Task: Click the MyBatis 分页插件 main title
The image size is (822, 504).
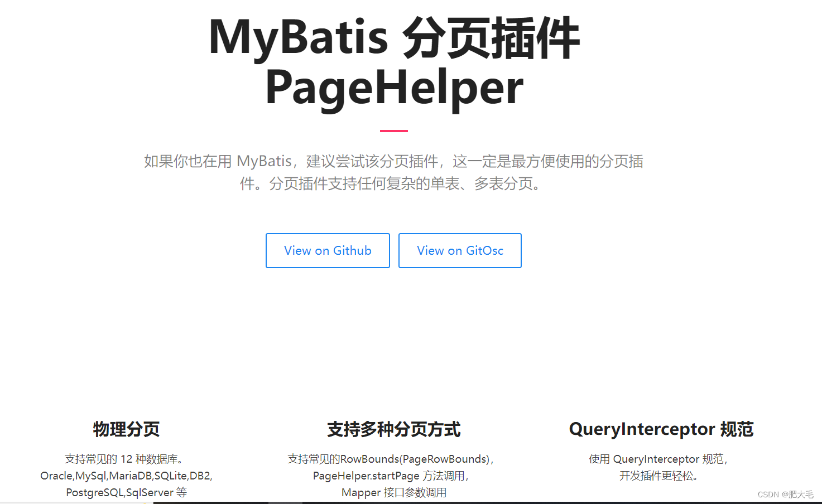Action: click(394, 36)
